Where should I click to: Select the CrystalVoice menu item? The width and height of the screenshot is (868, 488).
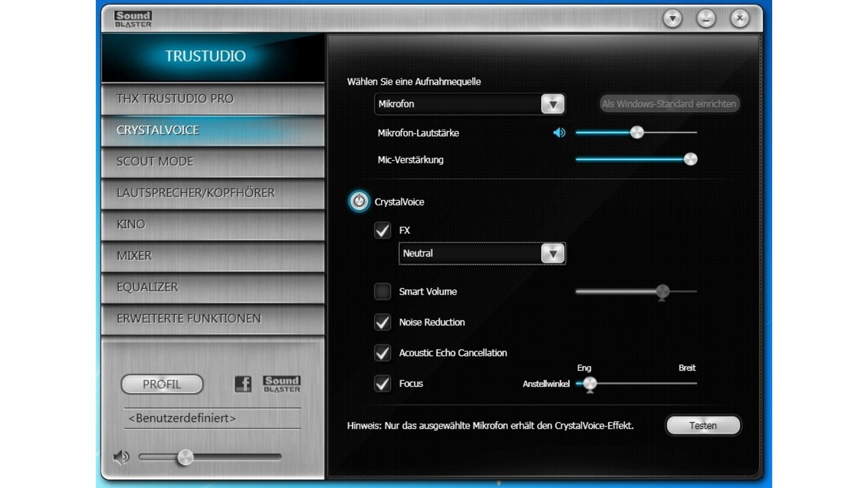213,130
